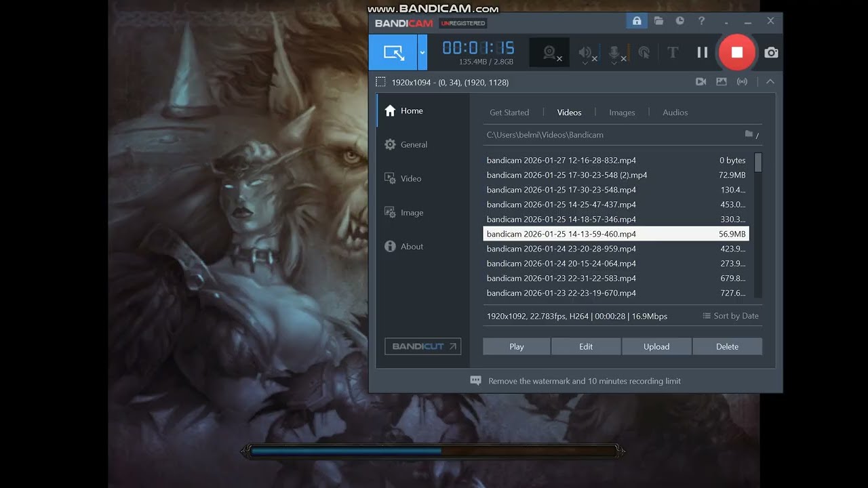868x488 pixels.
Task: Take a screenshot with camera icon
Action: click(x=771, y=52)
